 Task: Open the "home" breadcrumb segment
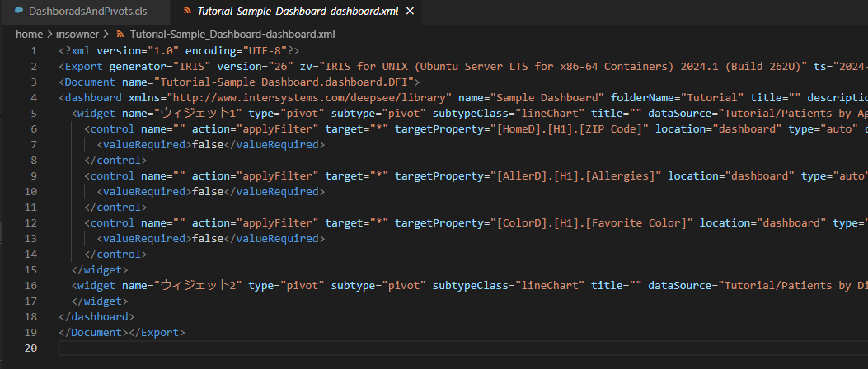(x=29, y=35)
